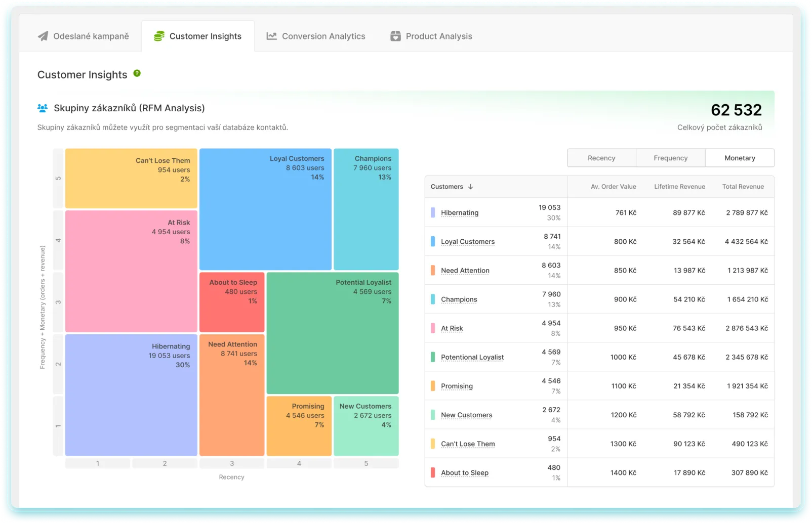Sort by Av. Order Value column header
This screenshot has height=524, width=812.
pyautogui.click(x=613, y=187)
